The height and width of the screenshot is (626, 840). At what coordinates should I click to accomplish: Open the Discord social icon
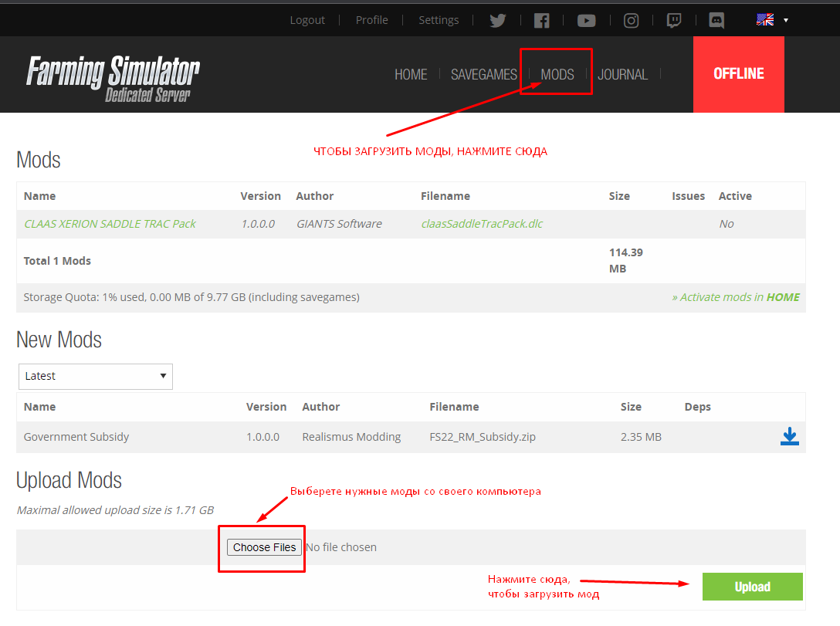point(716,21)
